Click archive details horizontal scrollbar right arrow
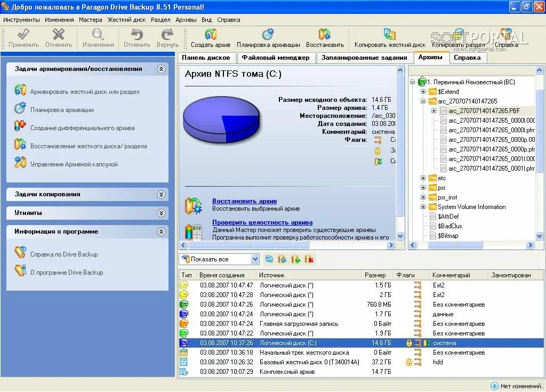This screenshot has height=392, width=546. (391, 245)
